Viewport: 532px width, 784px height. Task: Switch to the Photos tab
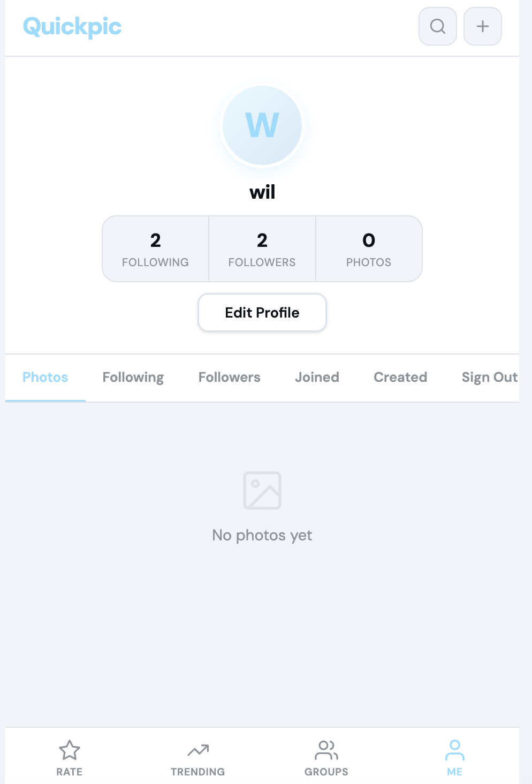click(45, 378)
